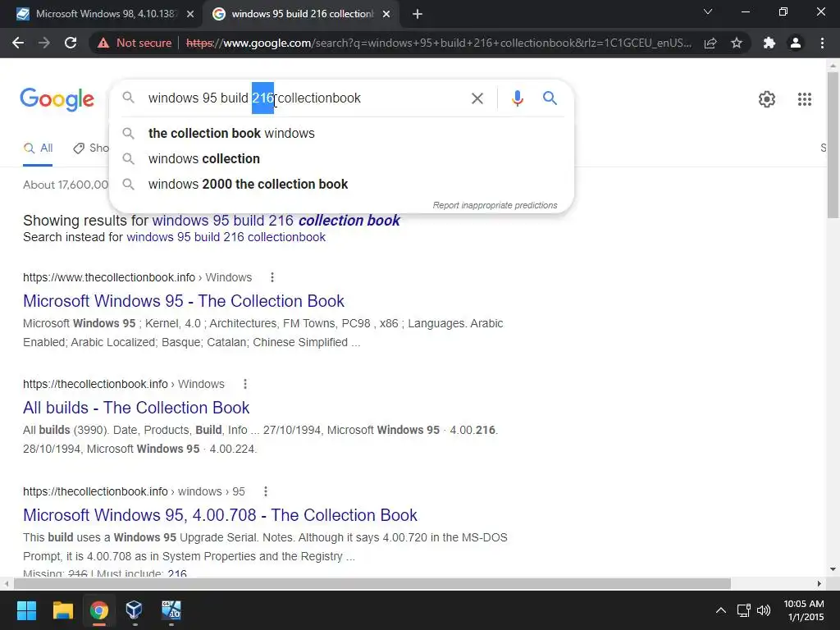Open 'Microsoft Windows 95, 4.00.708' result

220,515
